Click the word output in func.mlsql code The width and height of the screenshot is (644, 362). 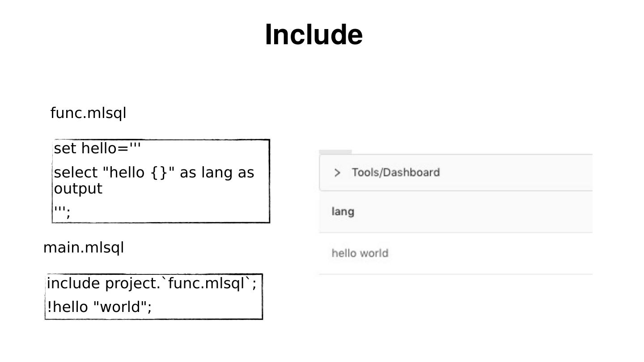click(x=78, y=189)
